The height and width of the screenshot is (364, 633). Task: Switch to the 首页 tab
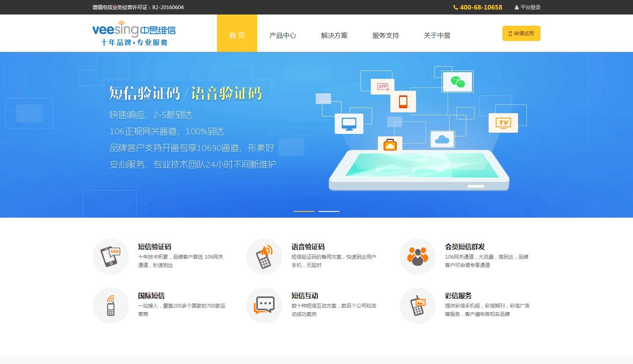click(237, 36)
